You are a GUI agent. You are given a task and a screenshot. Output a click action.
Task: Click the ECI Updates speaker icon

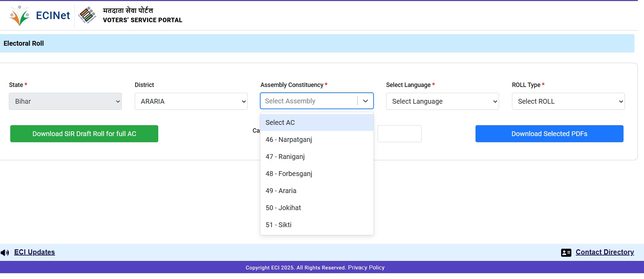(x=5, y=253)
